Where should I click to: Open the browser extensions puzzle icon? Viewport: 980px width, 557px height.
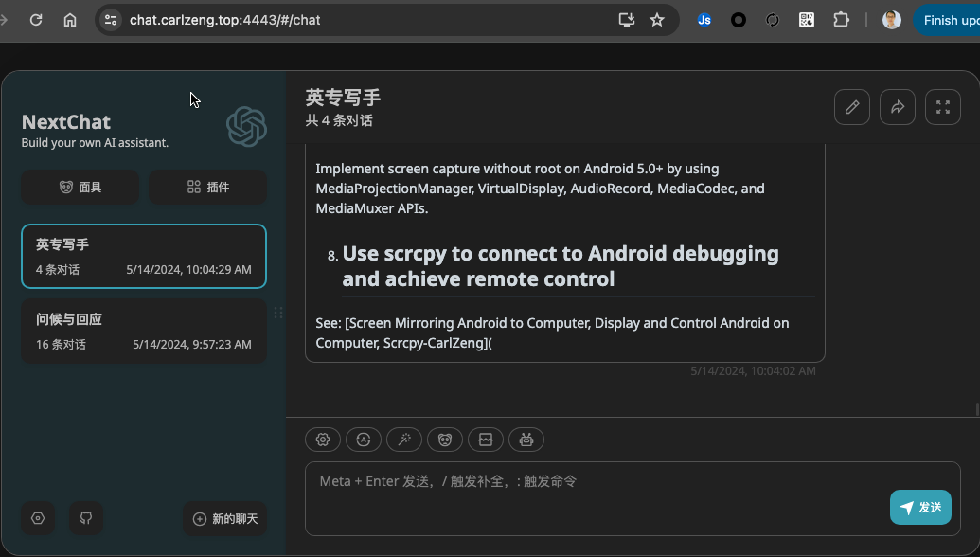tap(841, 20)
